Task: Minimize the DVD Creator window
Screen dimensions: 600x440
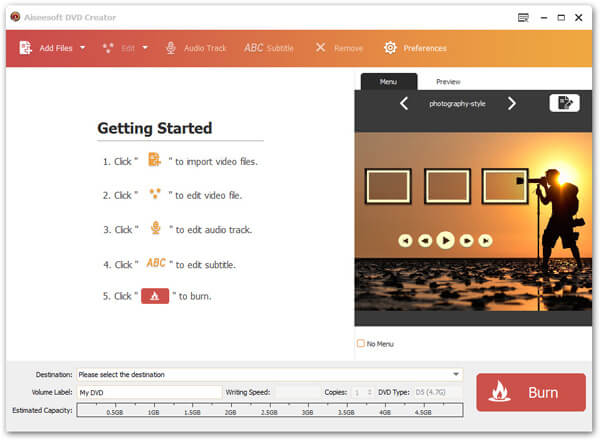Action: [544, 18]
